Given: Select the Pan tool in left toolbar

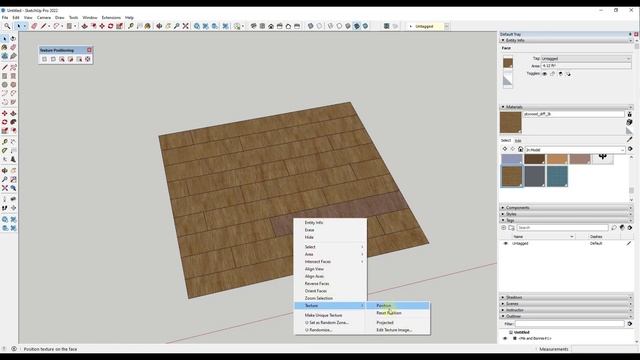Looking at the screenshot, I should point(13,171).
